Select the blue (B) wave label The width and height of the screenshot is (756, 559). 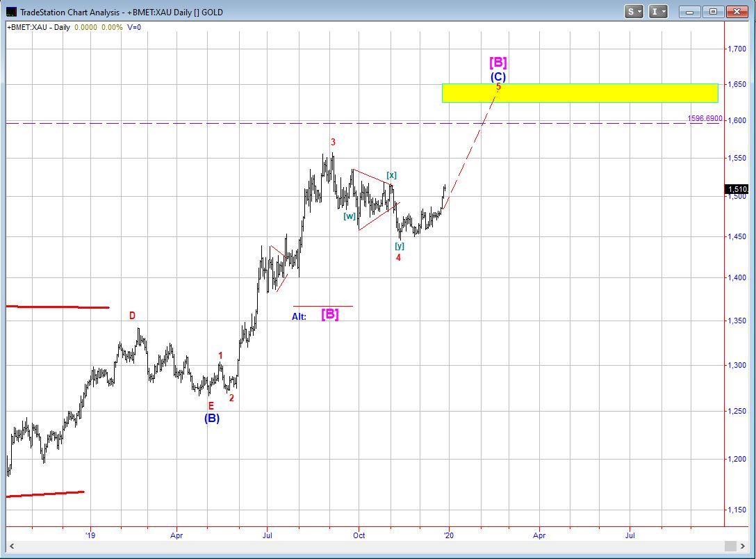coord(211,419)
